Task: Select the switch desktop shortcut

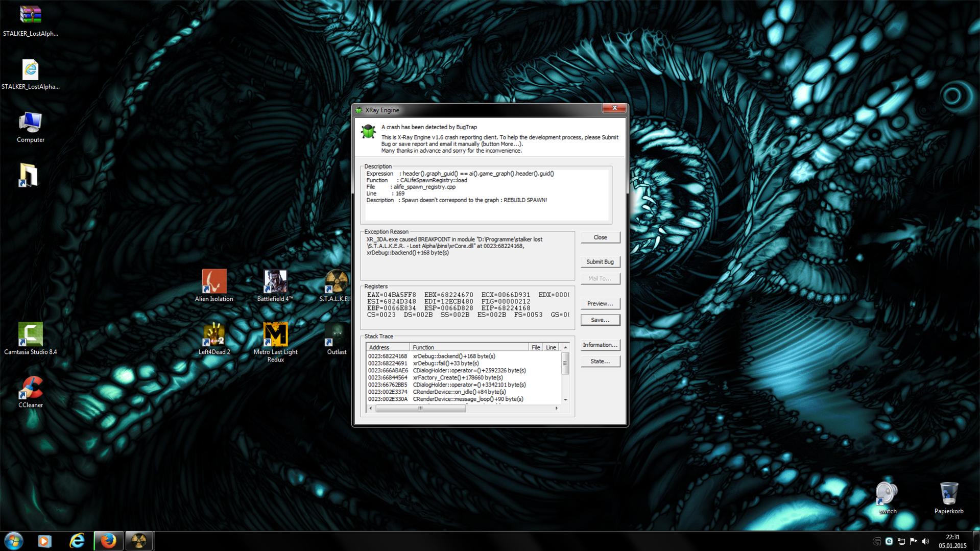Action: [888, 498]
